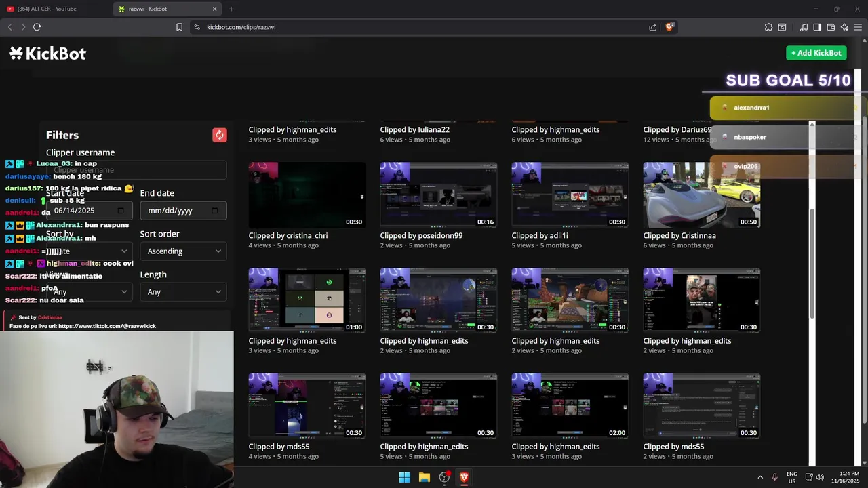Open the network tray icon
Viewport: 868px width, 488px height.
pyautogui.click(x=809, y=477)
